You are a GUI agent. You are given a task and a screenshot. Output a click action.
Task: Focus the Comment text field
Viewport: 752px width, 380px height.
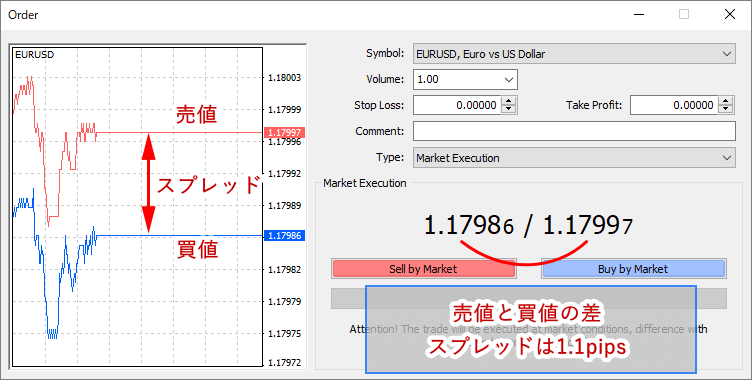574,131
